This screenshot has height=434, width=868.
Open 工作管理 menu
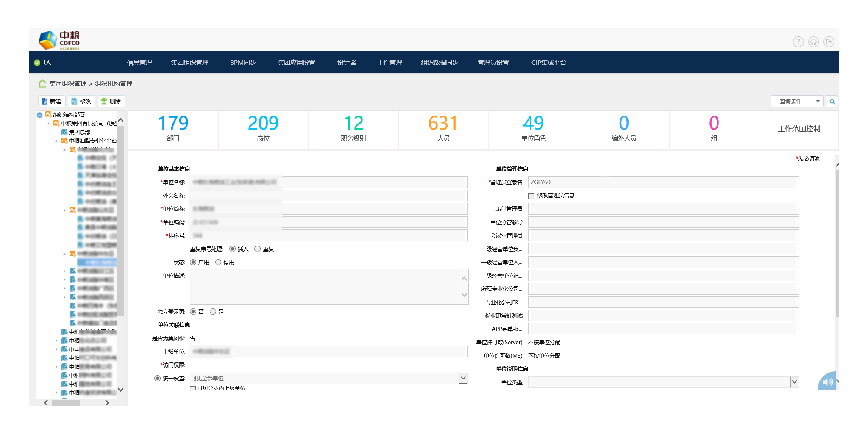(x=389, y=63)
